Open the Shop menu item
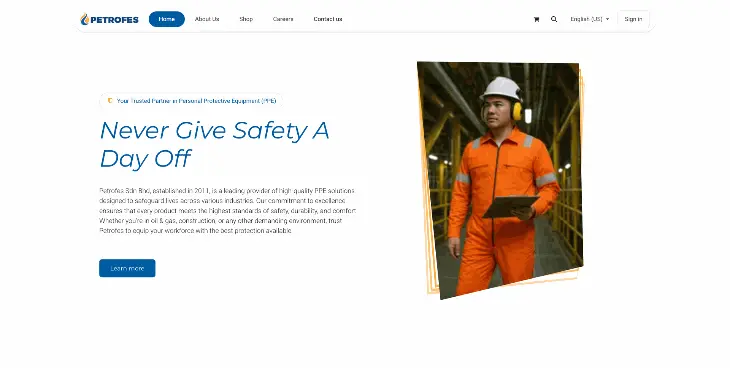 (x=246, y=19)
